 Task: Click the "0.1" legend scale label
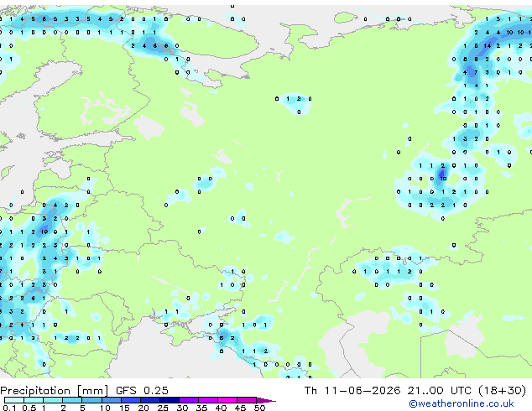click(x=9, y=408)
